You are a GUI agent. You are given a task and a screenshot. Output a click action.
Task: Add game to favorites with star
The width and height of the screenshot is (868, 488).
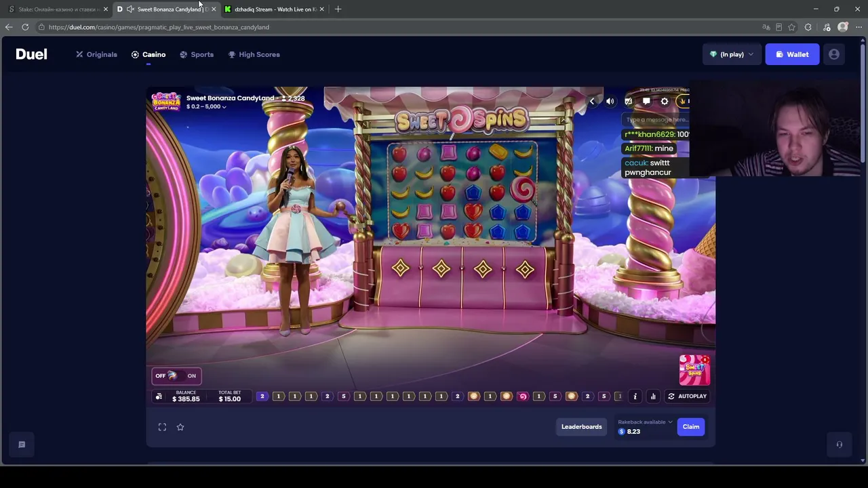coord(180,427)
